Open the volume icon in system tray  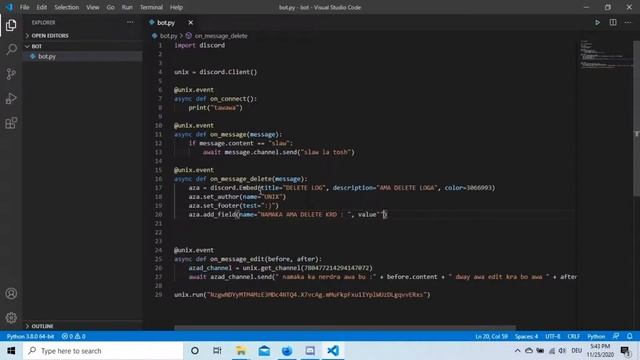pos(562,351)
